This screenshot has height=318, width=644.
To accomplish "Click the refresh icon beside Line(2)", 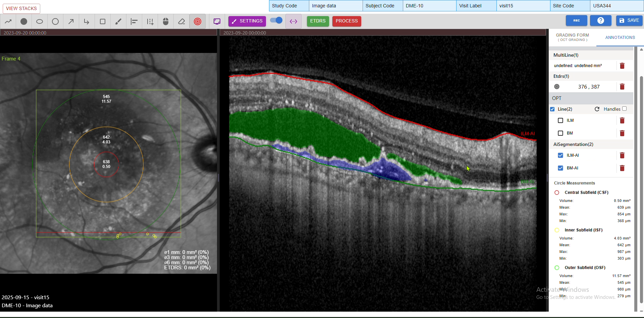I will 597,109.
